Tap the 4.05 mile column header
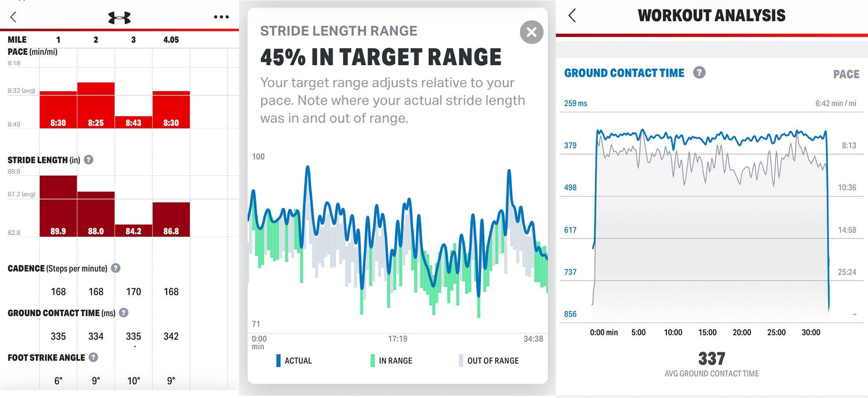Viewport: 868px width, 398px height. tap(171, 40)
